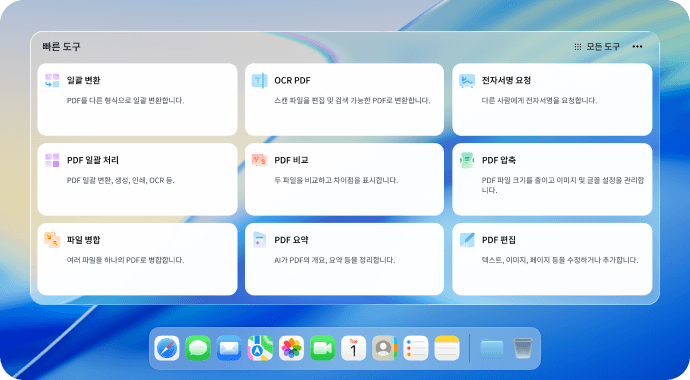Select the 일괄 변환 card title
The height and width of the screenshot is (380, 690).
tap(84, 80)
